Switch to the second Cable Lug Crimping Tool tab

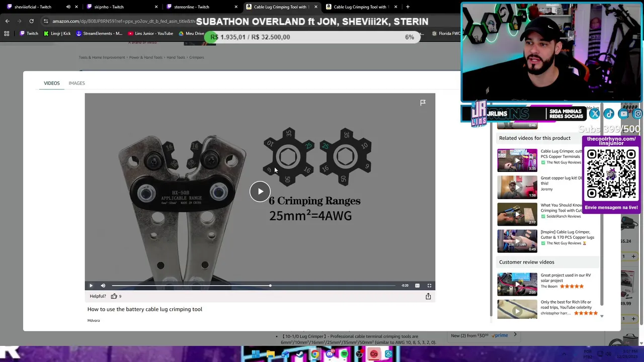[360, 7]
